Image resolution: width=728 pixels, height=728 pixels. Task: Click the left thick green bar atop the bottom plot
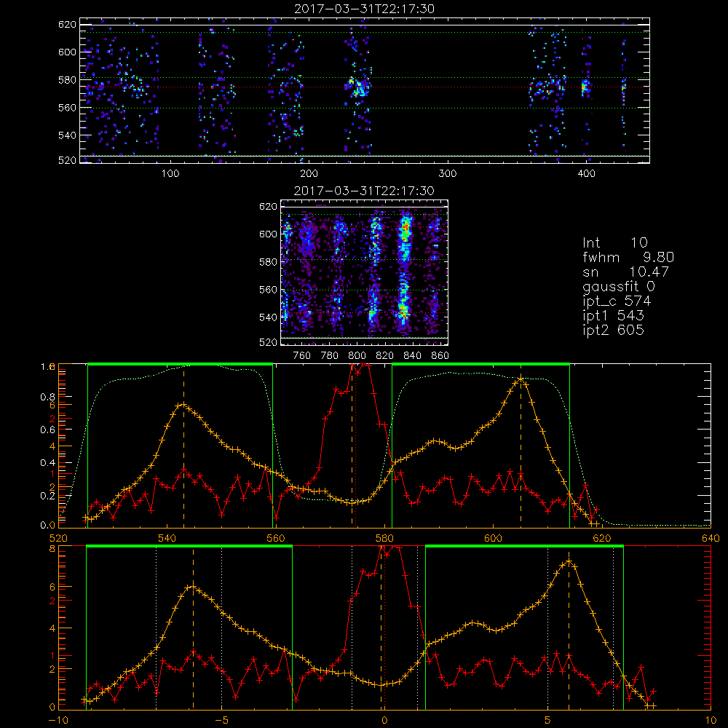coord(189,547)
